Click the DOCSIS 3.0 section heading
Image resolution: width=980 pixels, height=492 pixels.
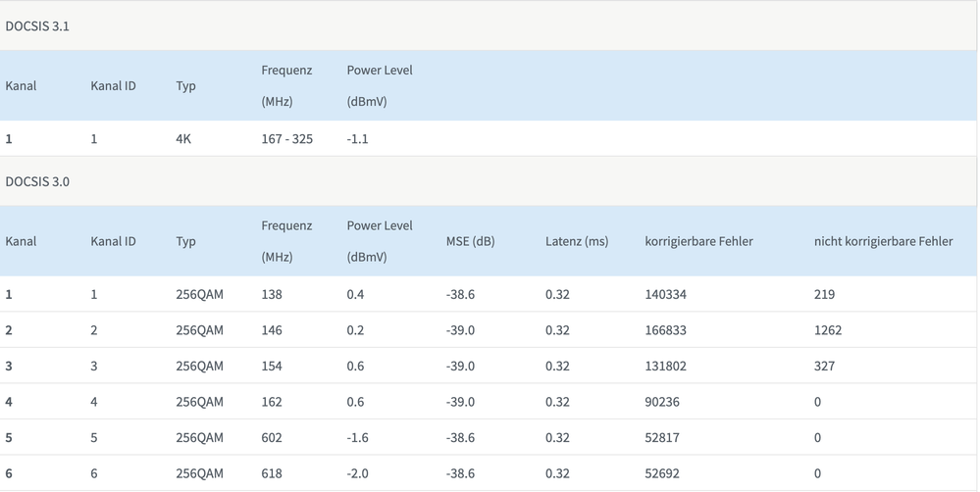click(37, 181)
